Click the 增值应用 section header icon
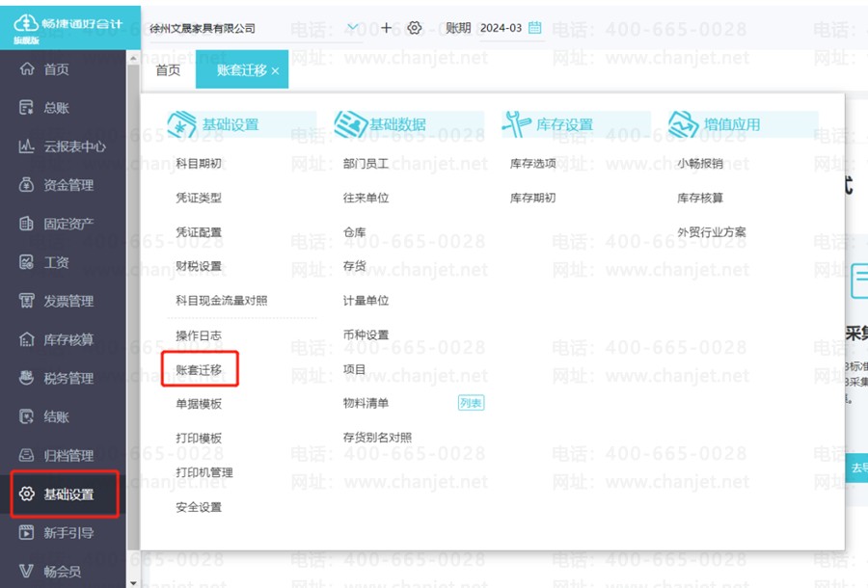Screen dimensions: 868x588 tap(684, 124)
